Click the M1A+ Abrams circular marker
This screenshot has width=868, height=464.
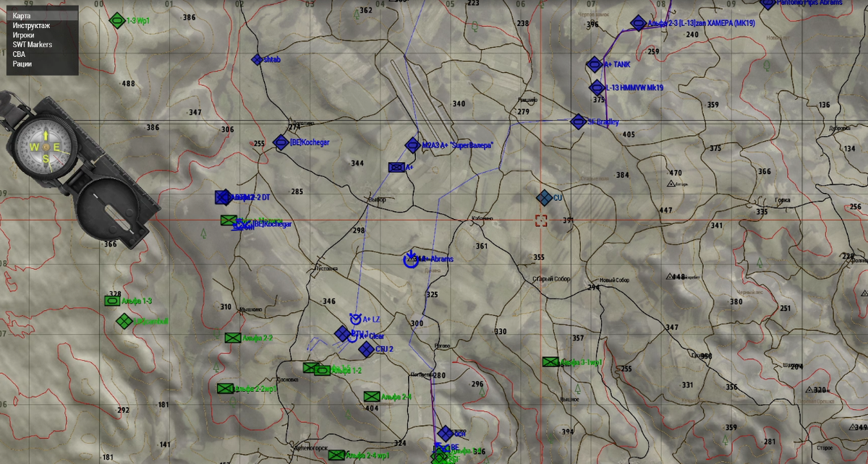(410, 259)
